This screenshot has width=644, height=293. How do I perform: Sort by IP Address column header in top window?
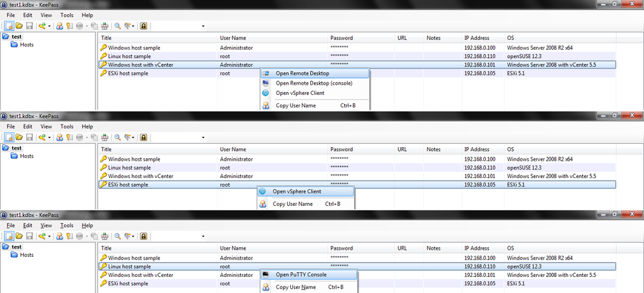click(x=476, y=38)
